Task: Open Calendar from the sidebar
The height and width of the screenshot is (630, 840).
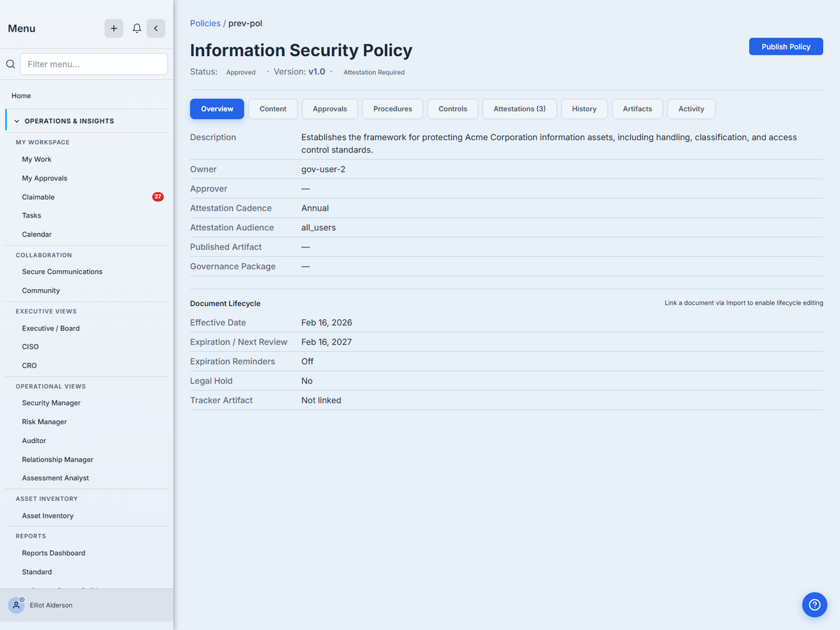Action: pyautogui.click(x=36, y=234)
